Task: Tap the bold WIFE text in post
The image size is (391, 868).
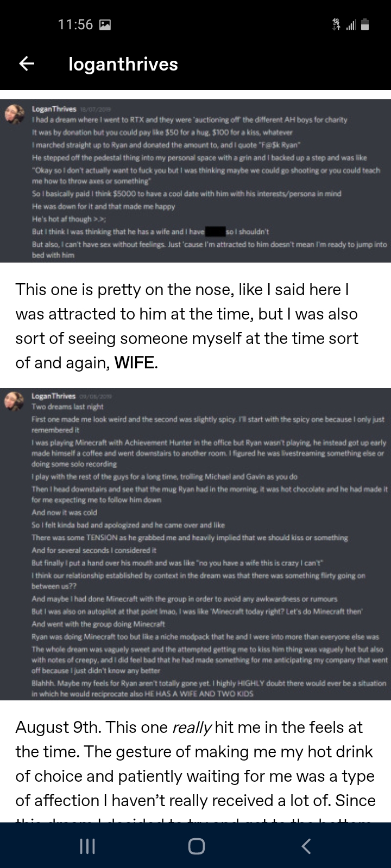Action: point(135,362)
